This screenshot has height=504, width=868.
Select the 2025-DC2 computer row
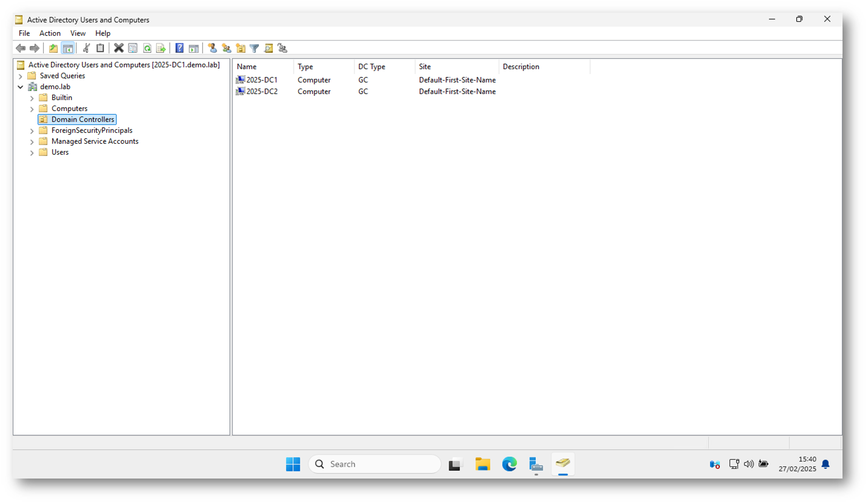coord(366,92)
